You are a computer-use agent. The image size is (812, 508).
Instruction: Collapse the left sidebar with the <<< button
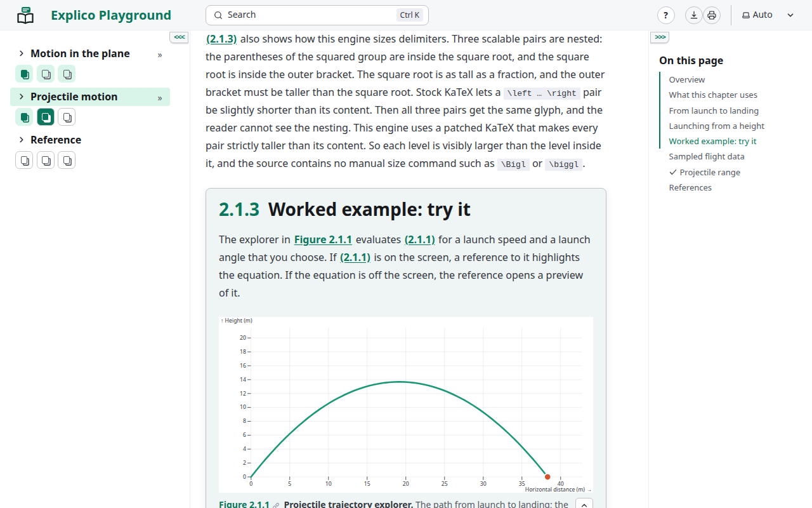coord(180,37)
